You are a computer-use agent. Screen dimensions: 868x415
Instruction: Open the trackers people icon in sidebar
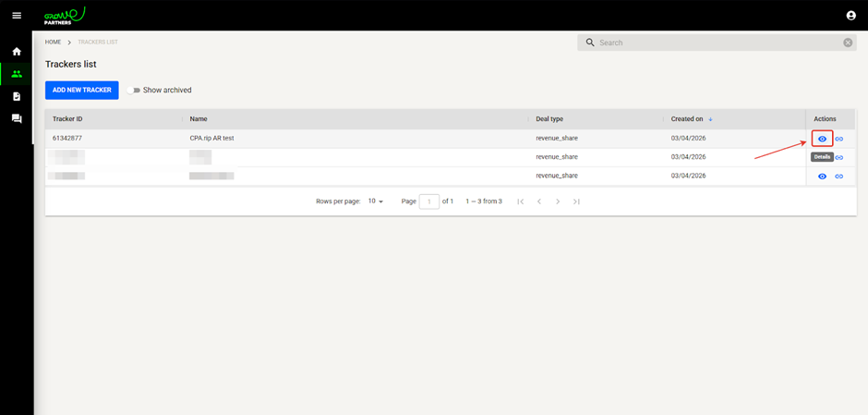pos(17,74)
